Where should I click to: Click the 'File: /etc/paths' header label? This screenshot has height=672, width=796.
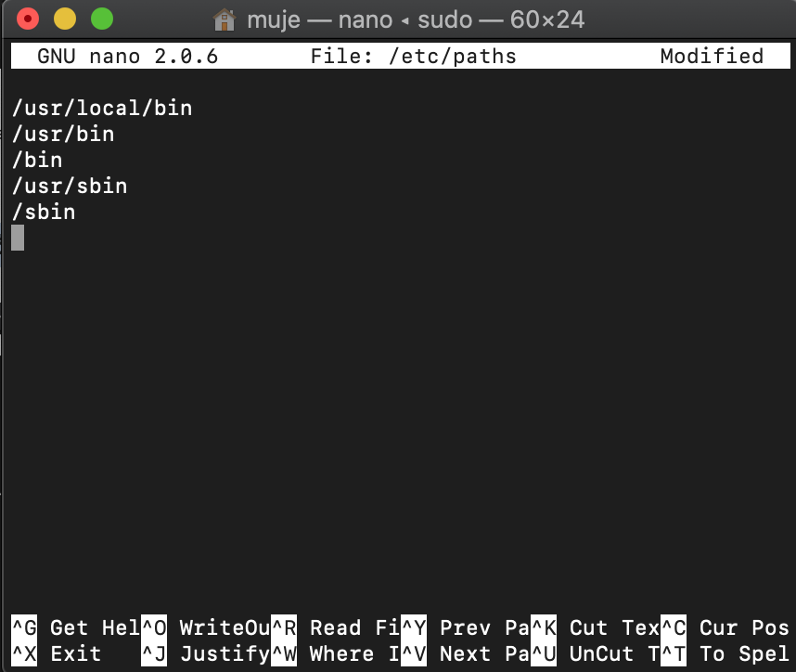click(x=413, y=56)
